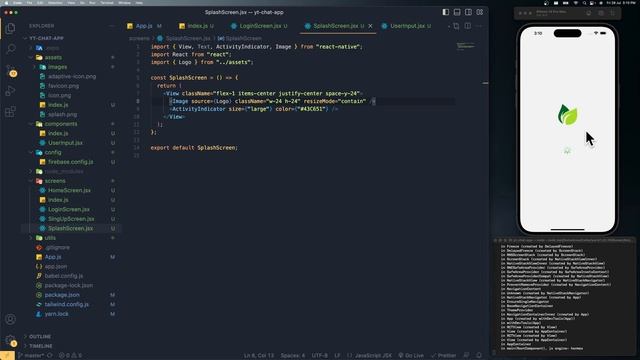Screen dimensions: 640x360
Task: Open firebase.config.js file
Action: pos(70,162)
